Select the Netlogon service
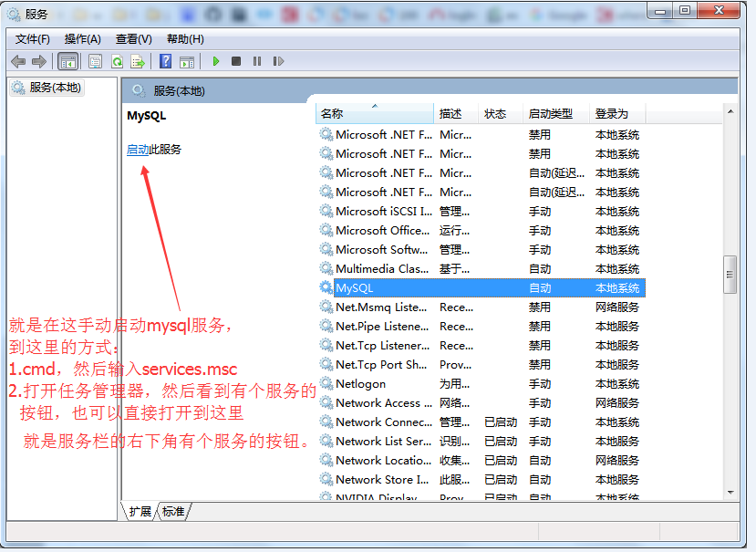 coord(482,383)
